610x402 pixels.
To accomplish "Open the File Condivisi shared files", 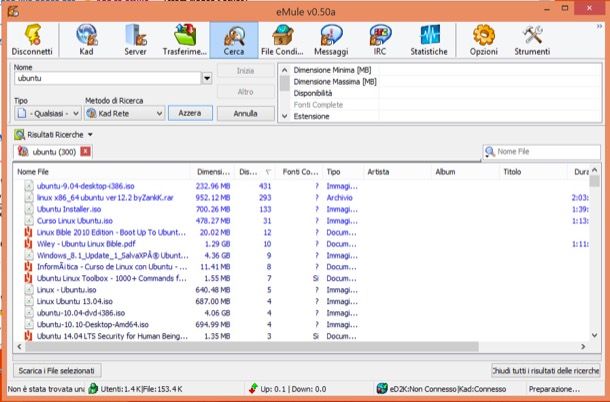I will pyautogui.click(x=282, y=40).
